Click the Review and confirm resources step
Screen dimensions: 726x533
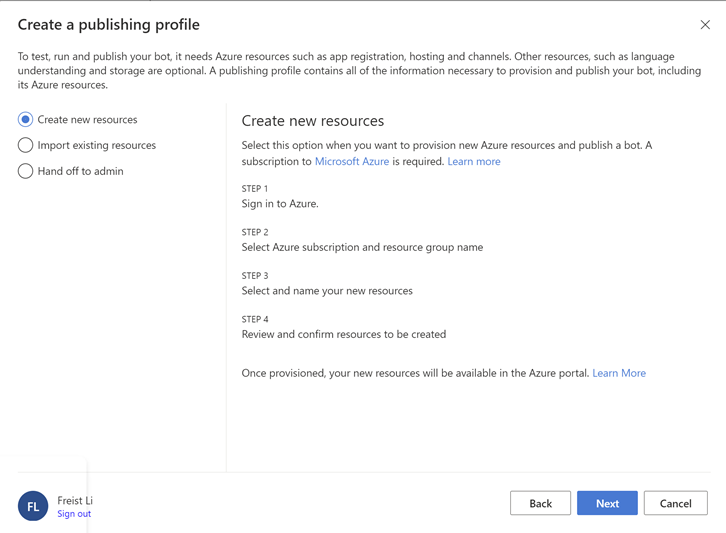click(x=344, y=334)
